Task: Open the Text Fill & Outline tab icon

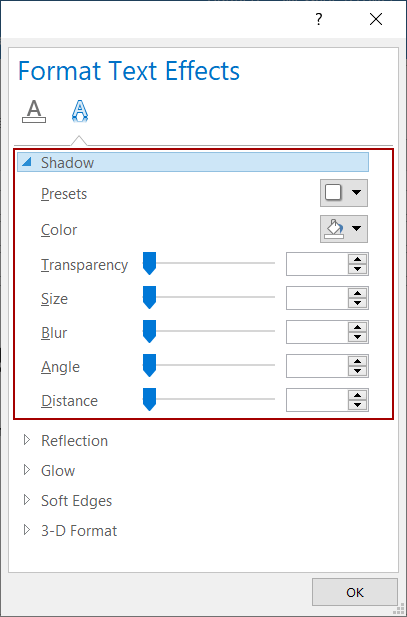Action: [34, 111]
